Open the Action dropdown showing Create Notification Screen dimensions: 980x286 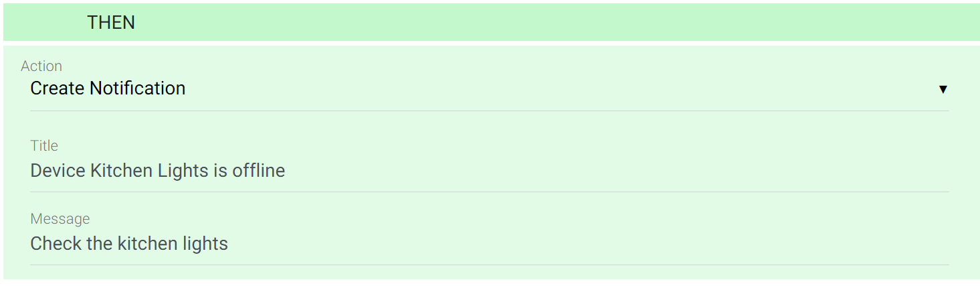pyautogui.click(x=468, y=88)
